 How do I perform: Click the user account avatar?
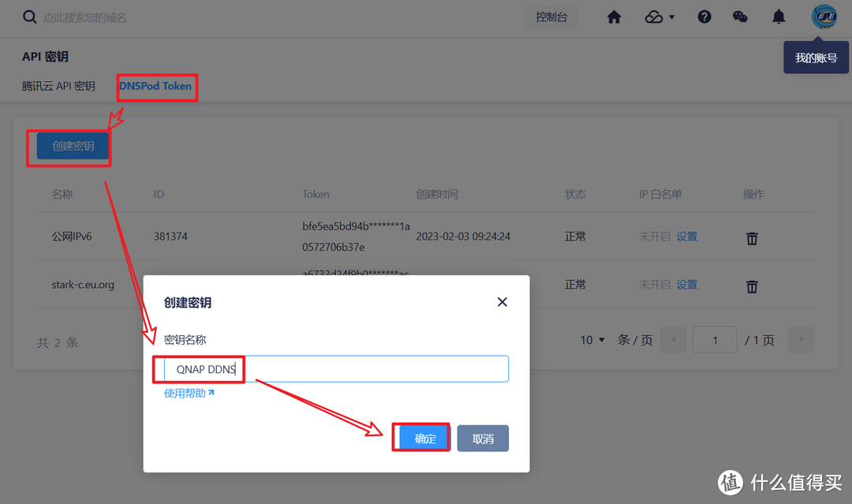pos(824,17)
